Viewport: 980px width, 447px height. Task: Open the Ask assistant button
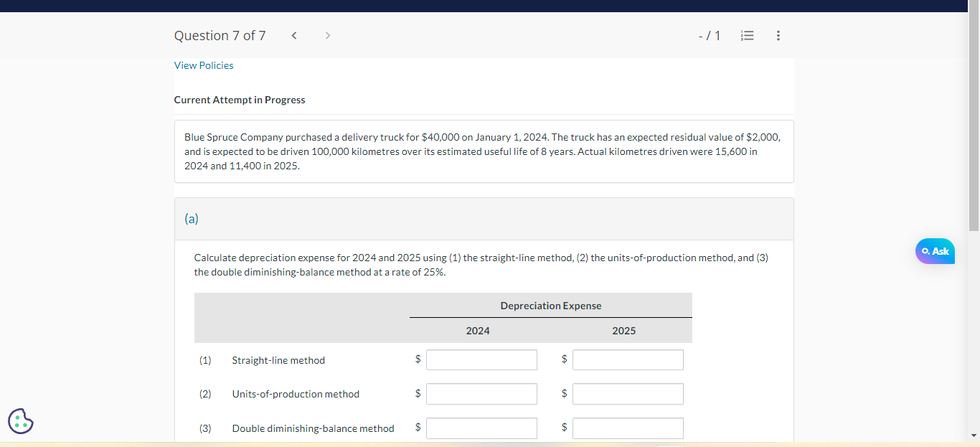click(x=935, y=251)
